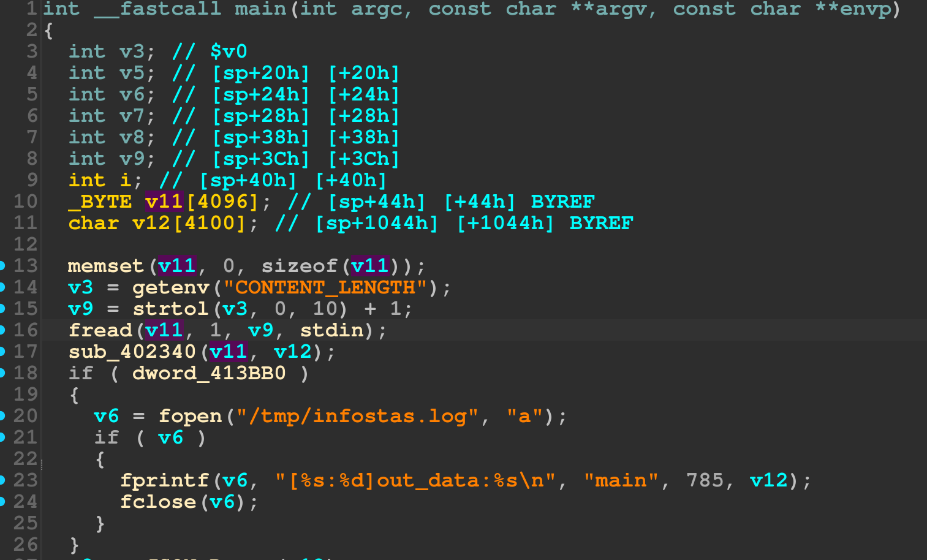
Task: Select the [sp+3Ch] stack offset comment
Action: point(260,159)
